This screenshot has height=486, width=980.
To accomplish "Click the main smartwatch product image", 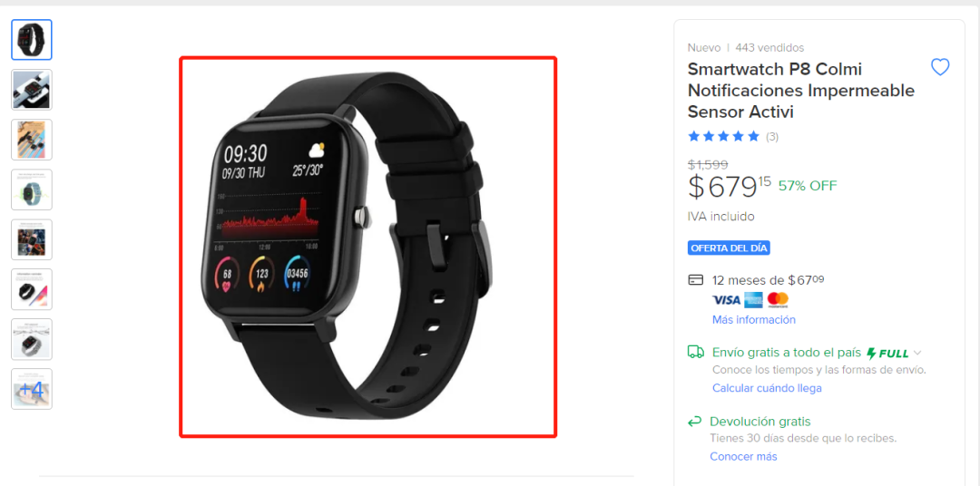I will pos(368,248).
